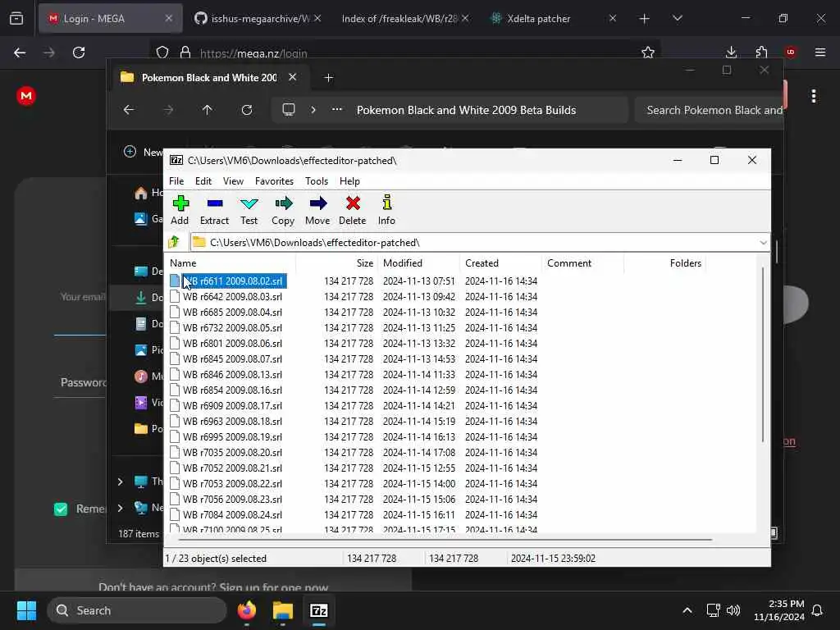Image resolution: width=840 pixels, height=630 pixels.
Task: Bookmark this page with the star icon
Action: click(x=648, y=52)
